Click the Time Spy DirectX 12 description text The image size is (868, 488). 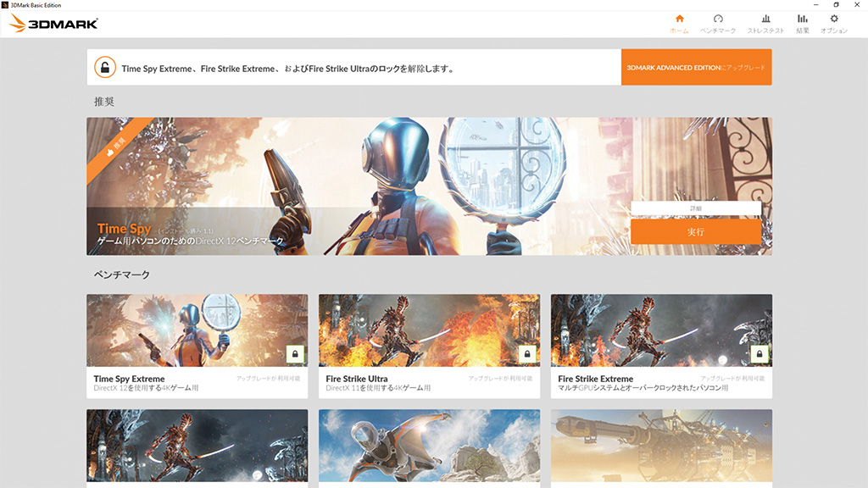tap(190, 241)
